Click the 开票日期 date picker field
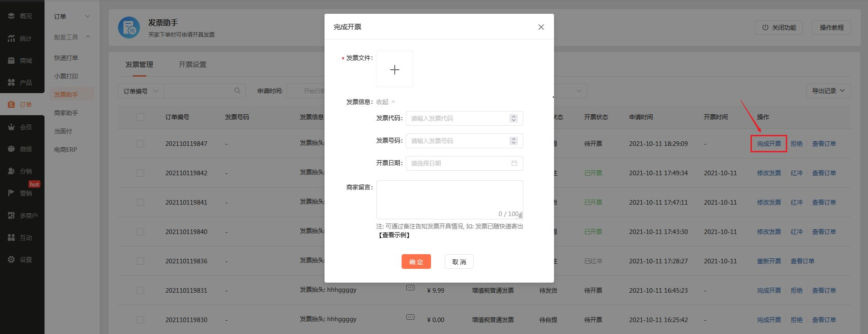The height and width of the screenshot is (334, 868). point(465,163)
